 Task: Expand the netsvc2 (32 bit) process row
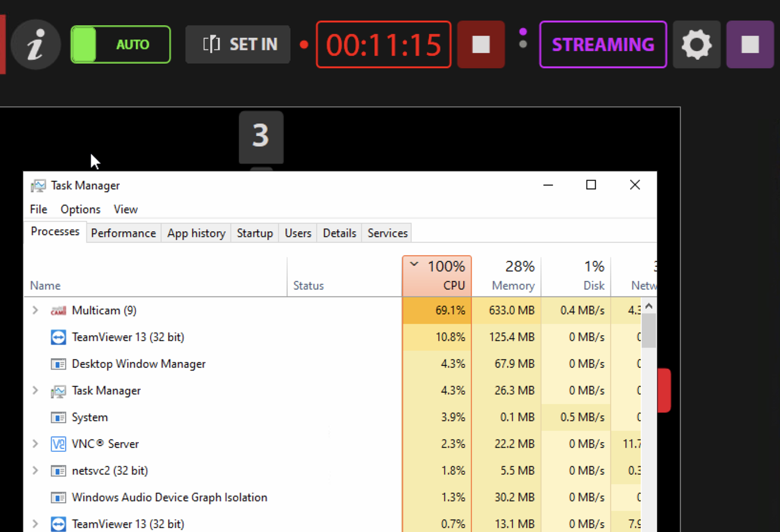[35, 470]
